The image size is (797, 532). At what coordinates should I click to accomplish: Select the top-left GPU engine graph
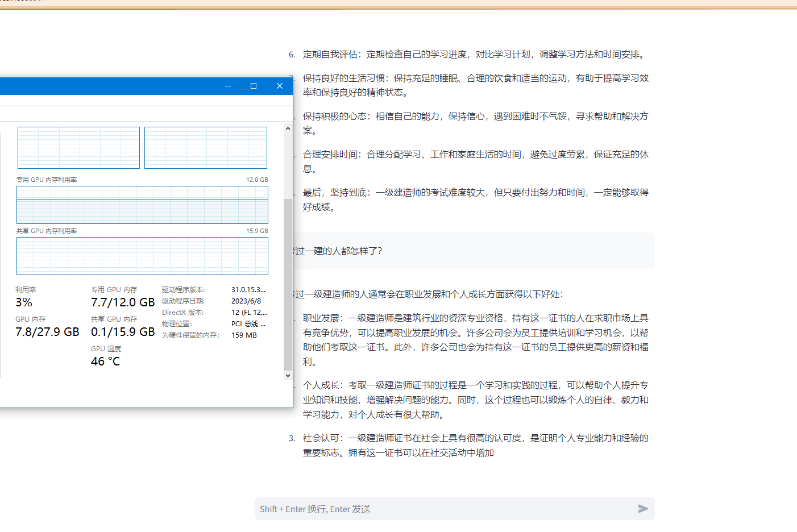click(x=78, y=148)
